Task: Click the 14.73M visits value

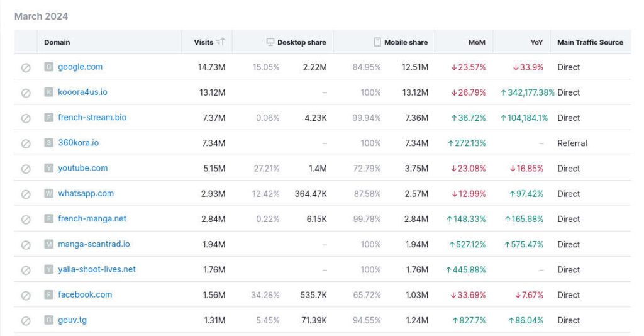Action: (211, 67)
